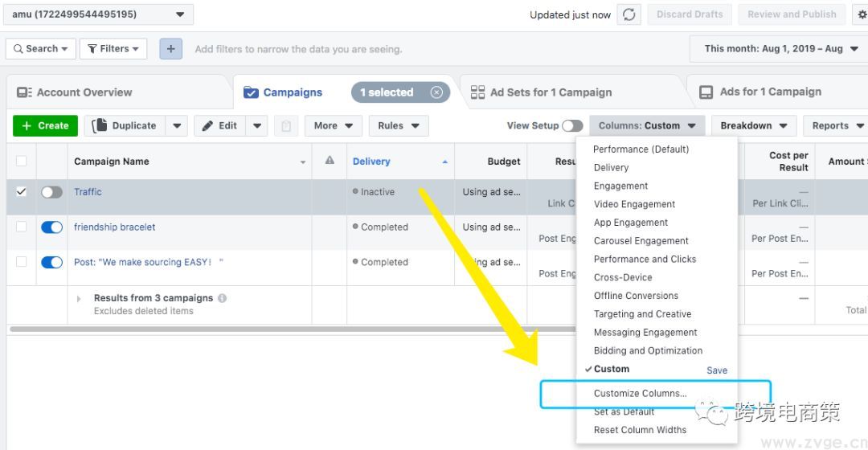Click the plus icon to add a filter
Viewport: 868px width, 450px height.
click(x=170, y=49)
